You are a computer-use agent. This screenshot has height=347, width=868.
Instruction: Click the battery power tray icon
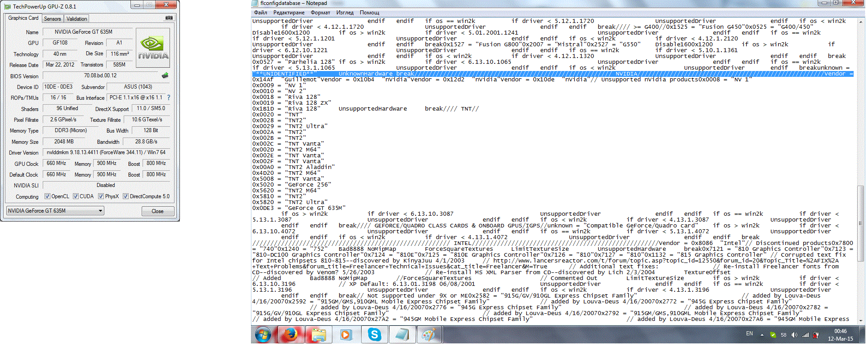[x=816, y=335]
